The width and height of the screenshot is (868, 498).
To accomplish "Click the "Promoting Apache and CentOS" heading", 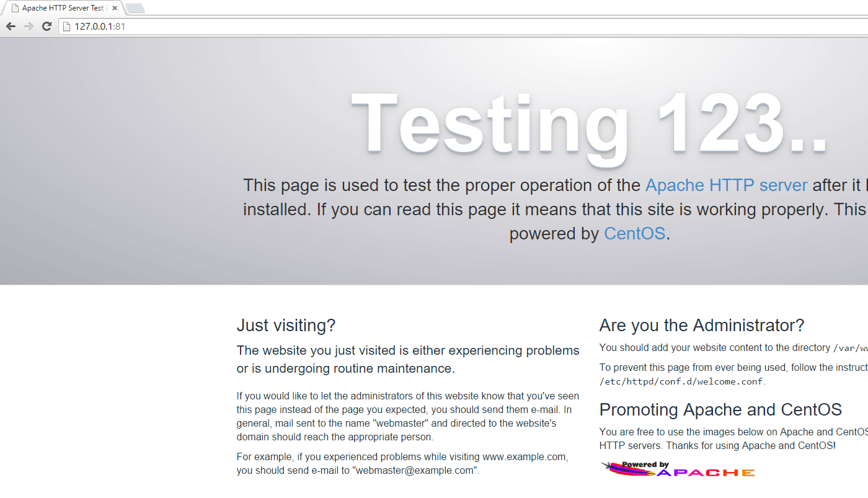I will (720, 409).
